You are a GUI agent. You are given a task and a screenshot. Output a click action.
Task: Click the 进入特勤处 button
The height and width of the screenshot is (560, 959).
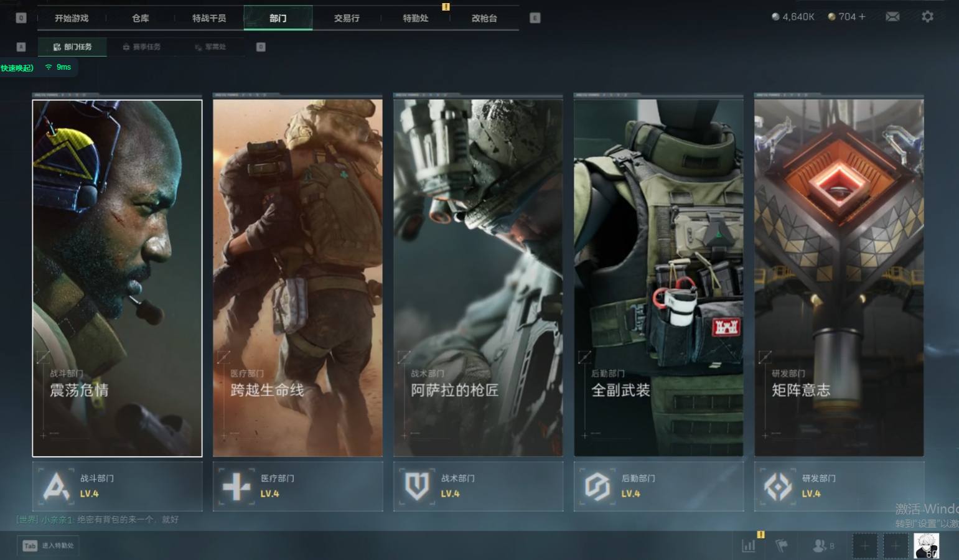[49, 546]
